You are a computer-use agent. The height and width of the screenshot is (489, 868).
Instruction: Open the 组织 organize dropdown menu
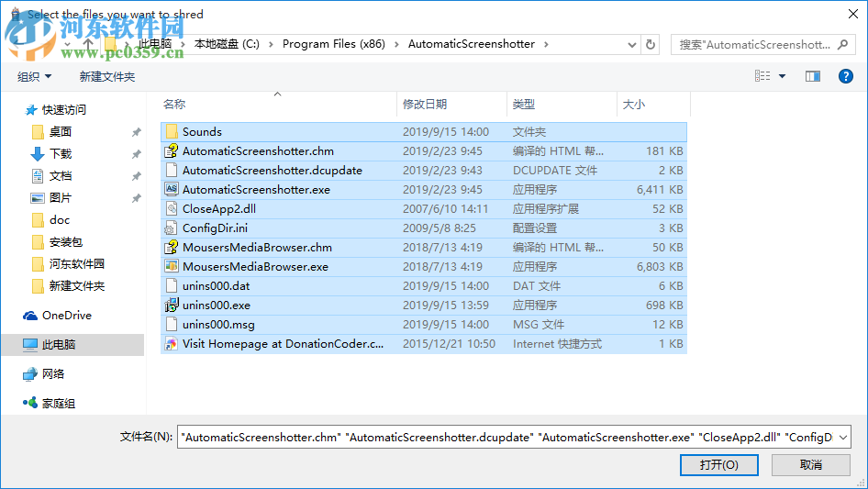point(34,76)
